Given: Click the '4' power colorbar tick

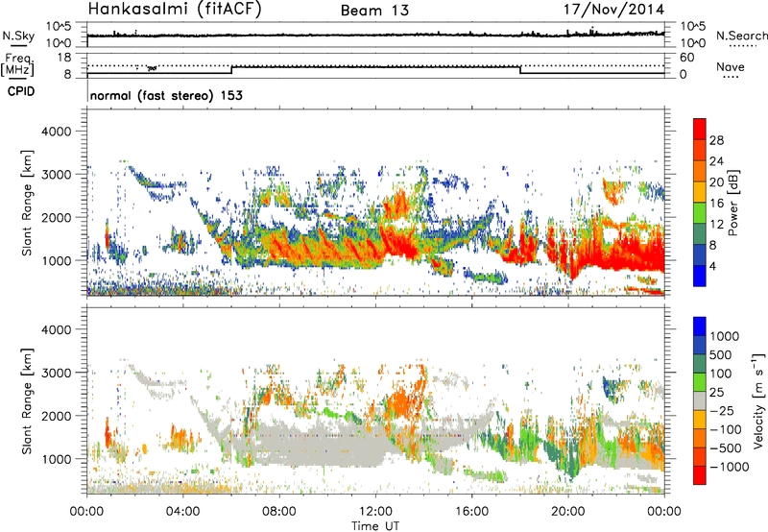Looking at the screenshot, I should [x=712, y=266].
